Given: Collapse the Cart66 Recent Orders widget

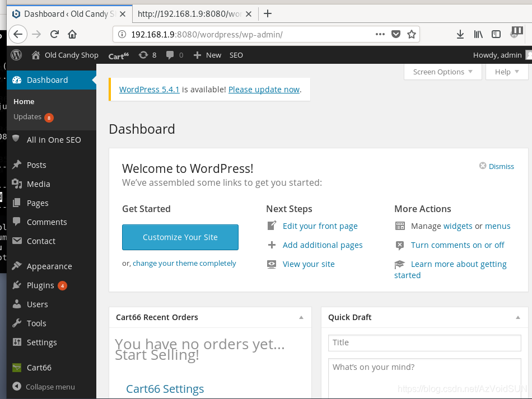Looking at the screenshot, I should (301, 318).
